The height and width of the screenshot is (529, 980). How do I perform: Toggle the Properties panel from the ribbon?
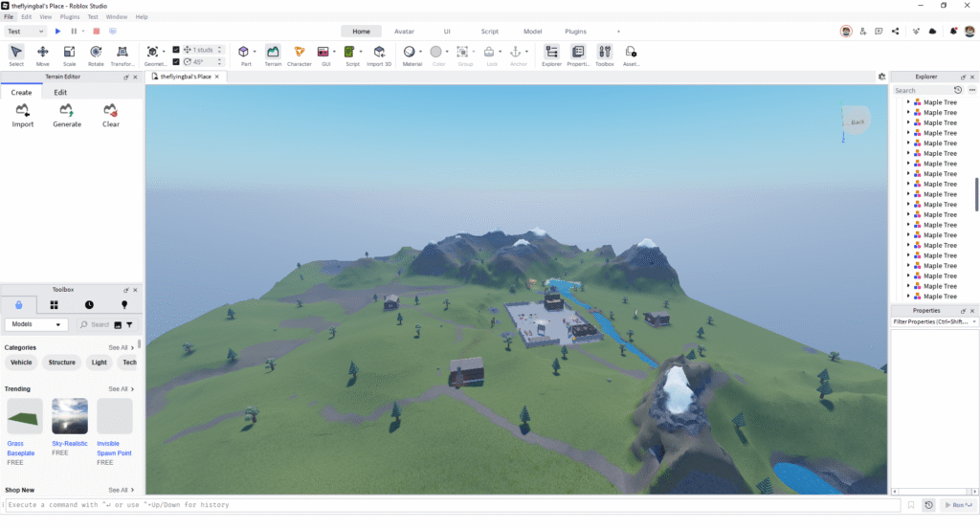click(577, 55)
